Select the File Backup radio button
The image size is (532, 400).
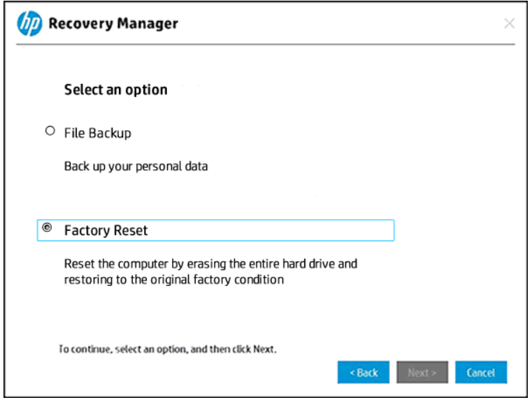point(50,131)
